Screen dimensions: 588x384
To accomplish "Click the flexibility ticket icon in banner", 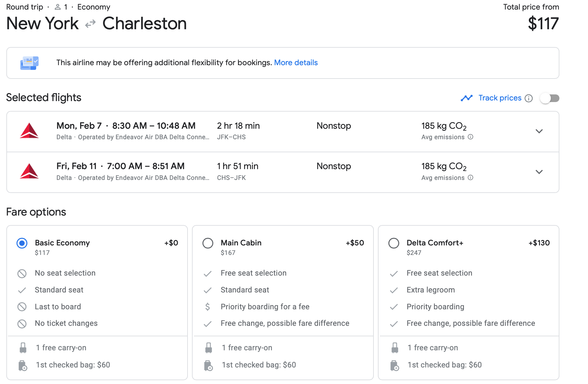I will [29, 63].
